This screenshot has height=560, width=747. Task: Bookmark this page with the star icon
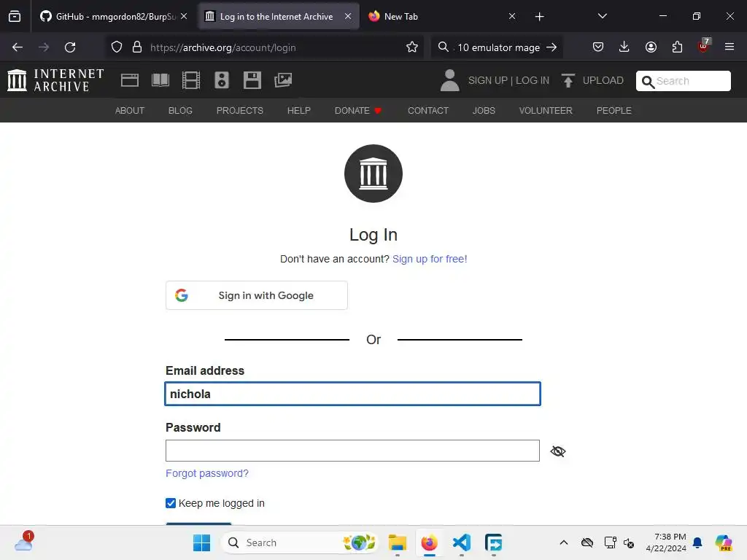(x=412, y=47)
